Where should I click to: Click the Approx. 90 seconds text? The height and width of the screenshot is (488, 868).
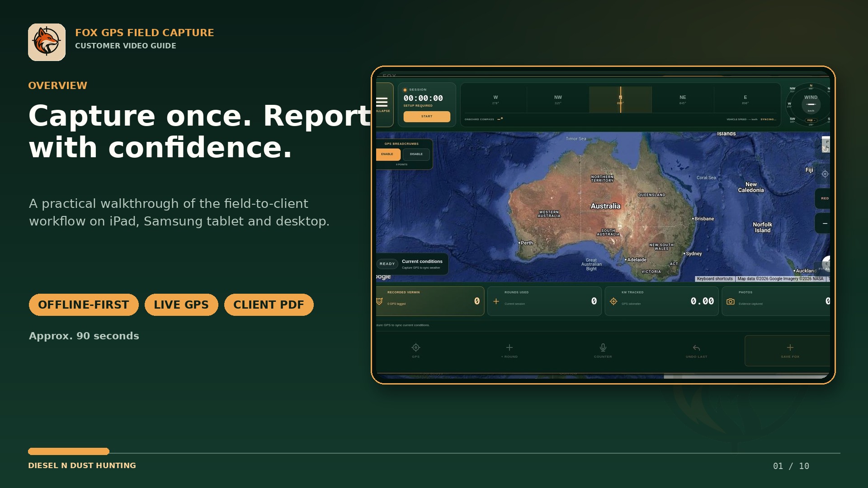pos(84,336)
